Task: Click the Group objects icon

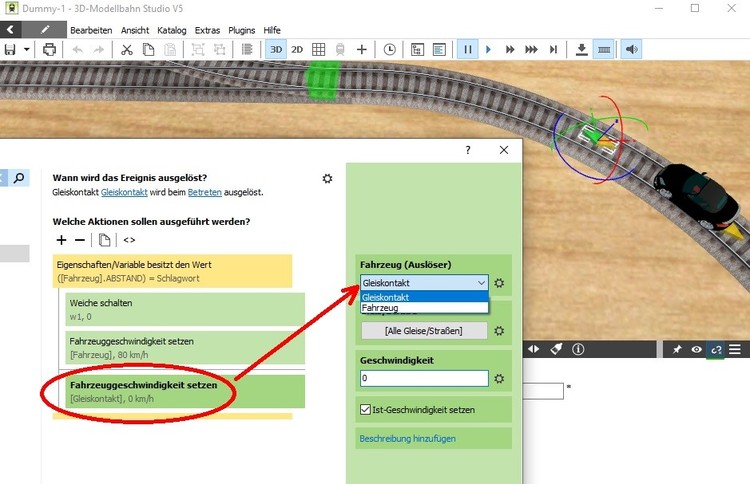Action: click(198, 49)
